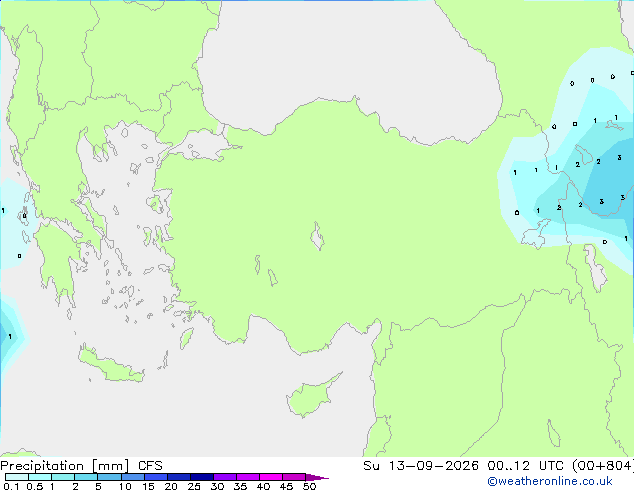
Task: Click the '10' legend scale label
Action: pyautogui.click(x=125, y=486)
